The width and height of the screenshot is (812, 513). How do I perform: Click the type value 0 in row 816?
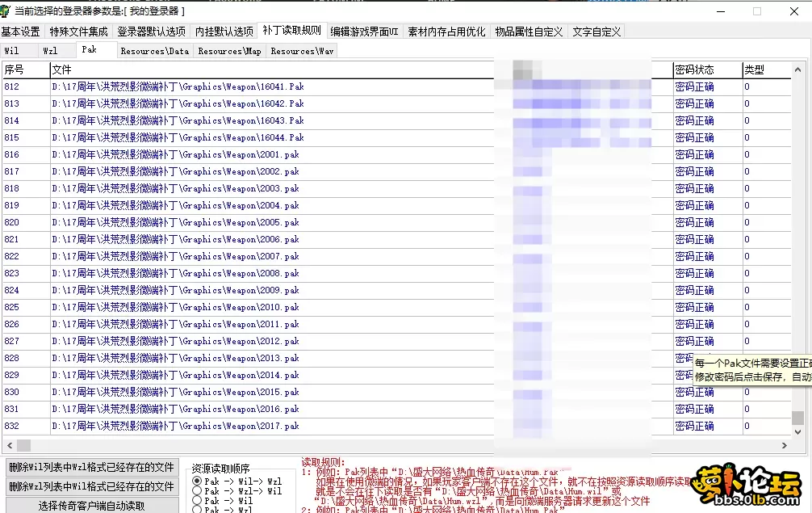(x=747, y=154)
